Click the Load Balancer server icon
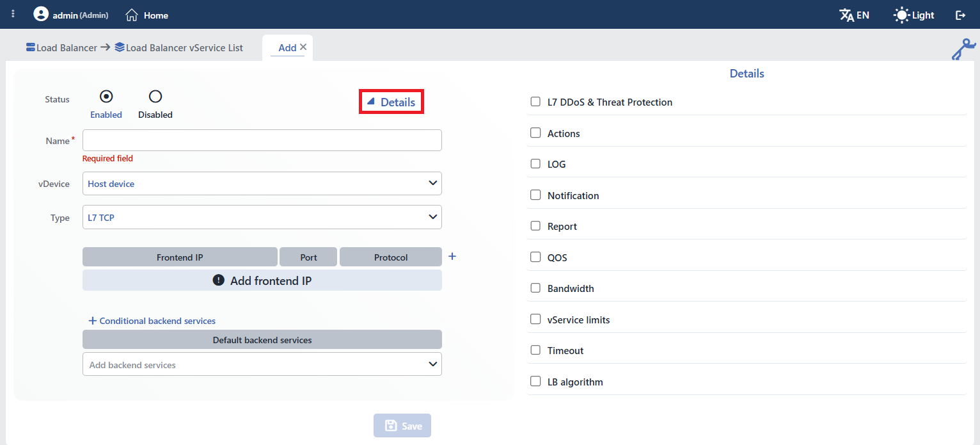 [x=31, y=47]
